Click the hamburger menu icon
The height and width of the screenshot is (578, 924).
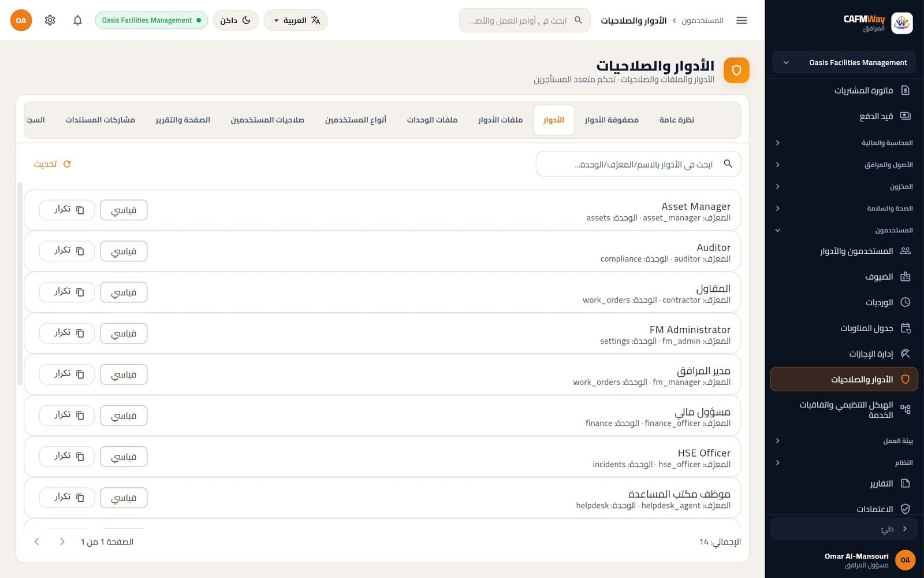point(742,20)
